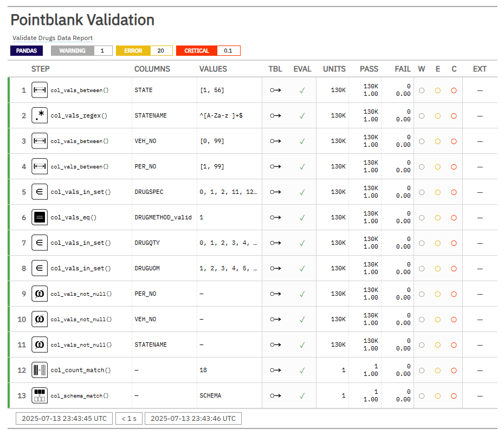Click the EVAL column header
504x442 pixels.
coord(302,69)
